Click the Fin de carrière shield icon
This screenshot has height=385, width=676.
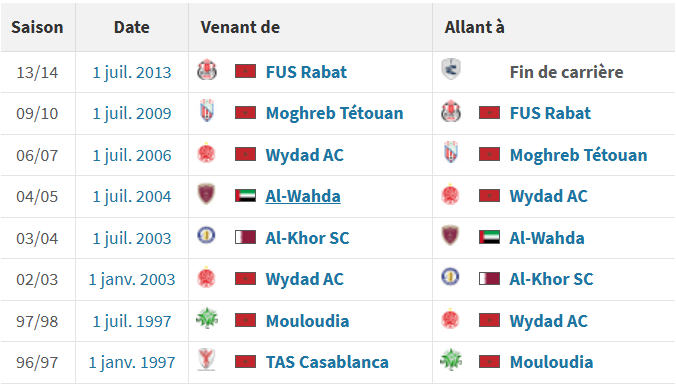pyautogui.click(x=451, y=69)
